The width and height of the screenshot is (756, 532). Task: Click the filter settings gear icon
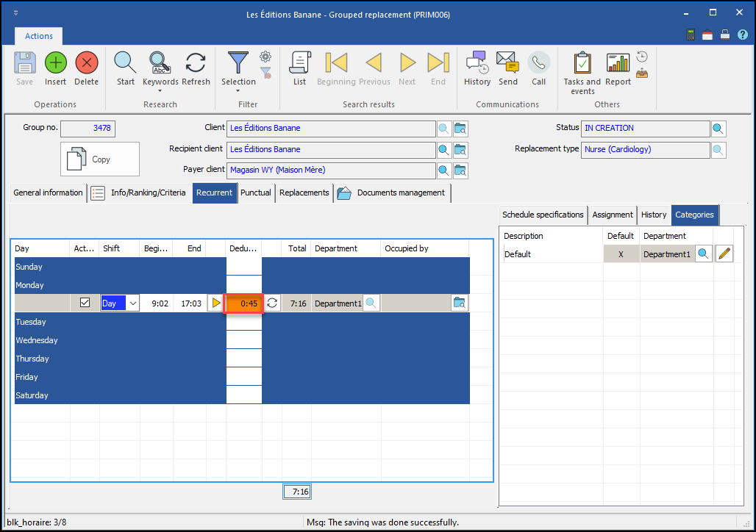tap(265, 57)
